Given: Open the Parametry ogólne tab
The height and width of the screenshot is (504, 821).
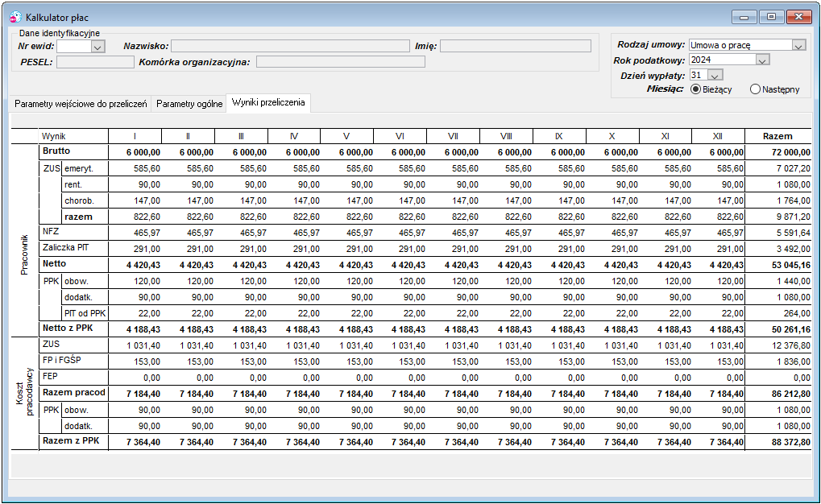Looking at the screenshot, I should tap(189, 104).
